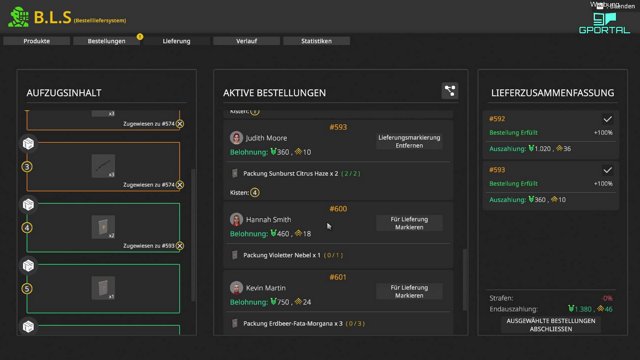Click Ausblenden in the top corner
Screen dimensions: 640x360
click(620, 6)
